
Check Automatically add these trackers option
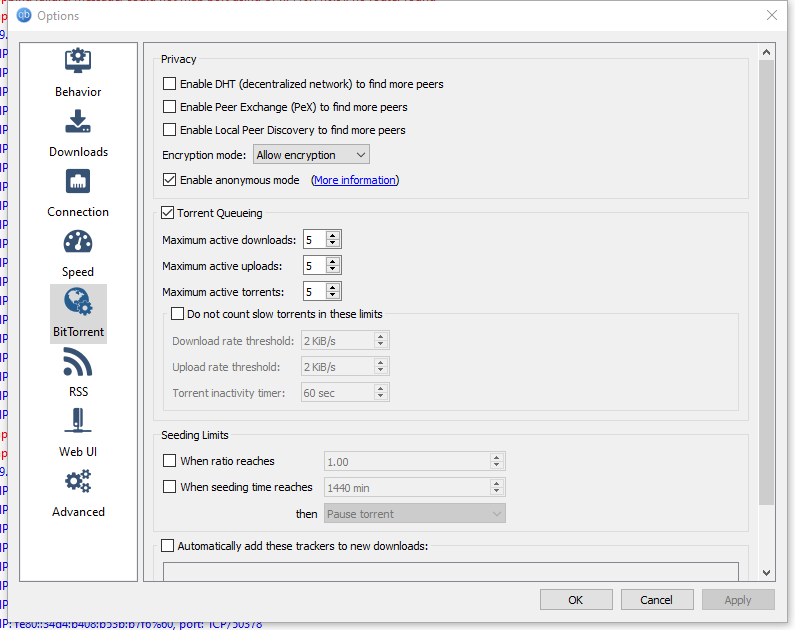(x=167, y=546)
